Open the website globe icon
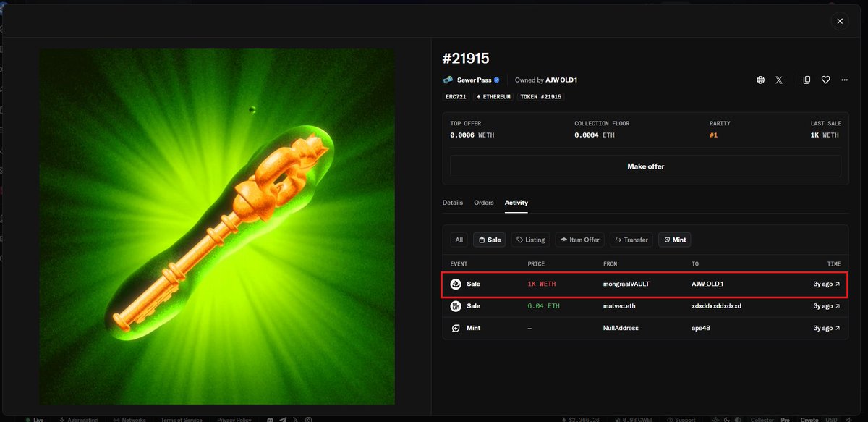 click(x=761, y=80)
